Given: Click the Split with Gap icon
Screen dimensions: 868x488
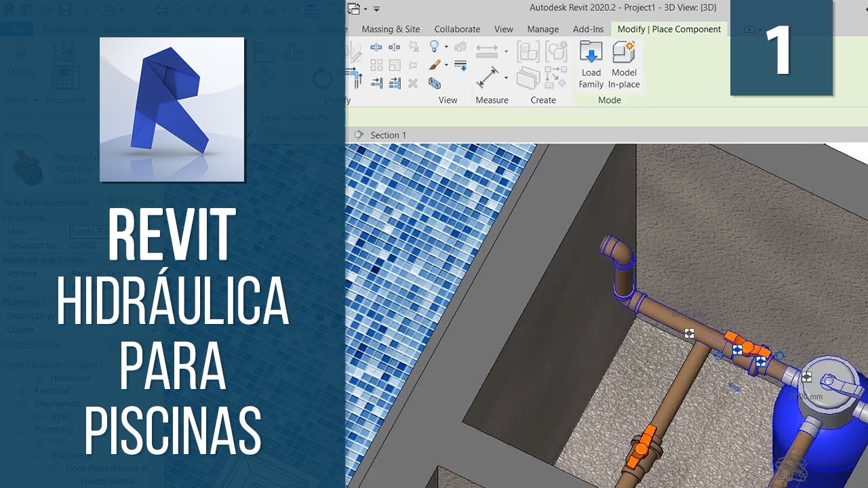Looking at the screenshot, I should pos(395,47).
